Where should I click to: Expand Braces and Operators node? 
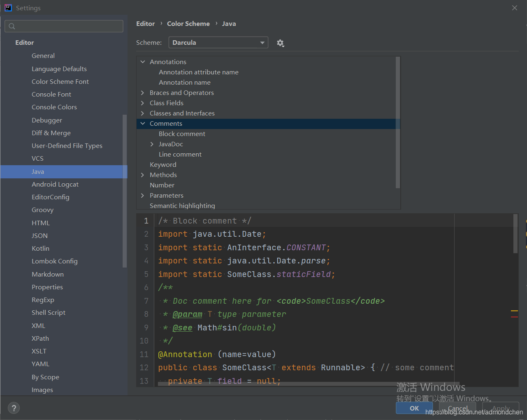[x=143, y=92]
